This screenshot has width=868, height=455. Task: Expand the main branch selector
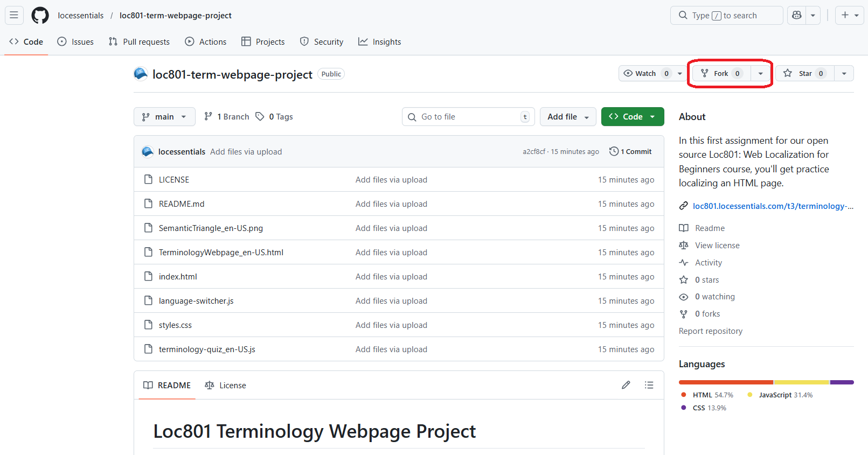[x=164, y=117]
